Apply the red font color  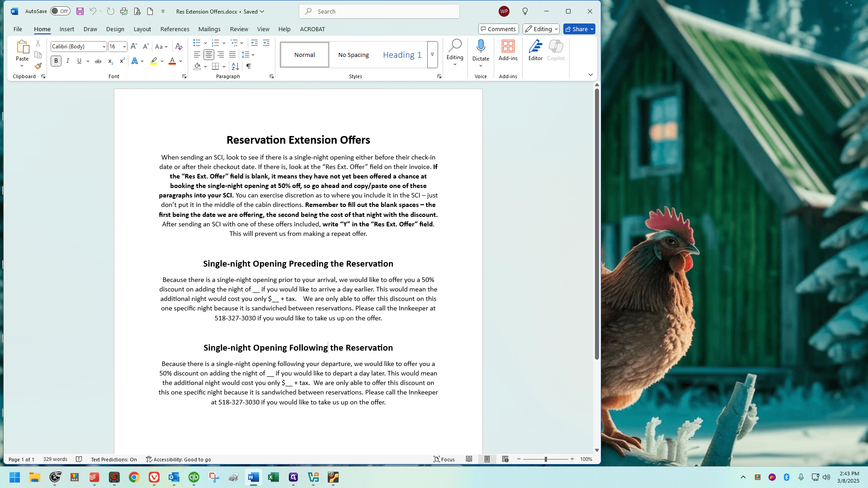click(172, 61)
